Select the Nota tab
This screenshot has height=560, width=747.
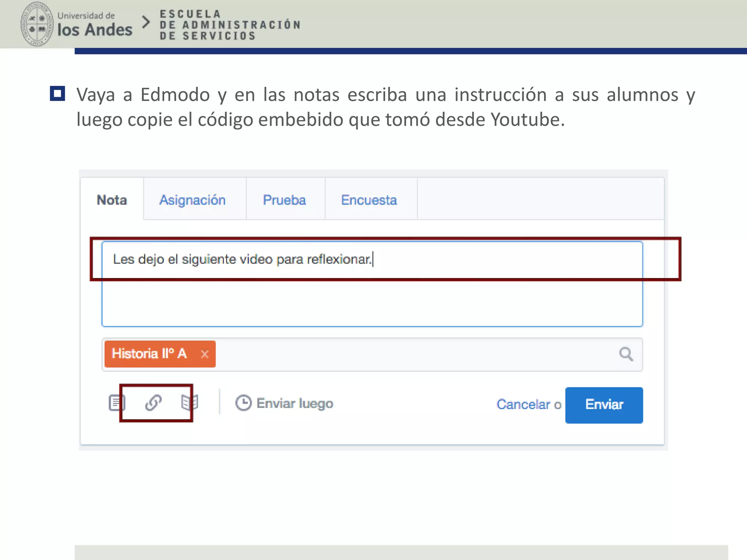112,200
